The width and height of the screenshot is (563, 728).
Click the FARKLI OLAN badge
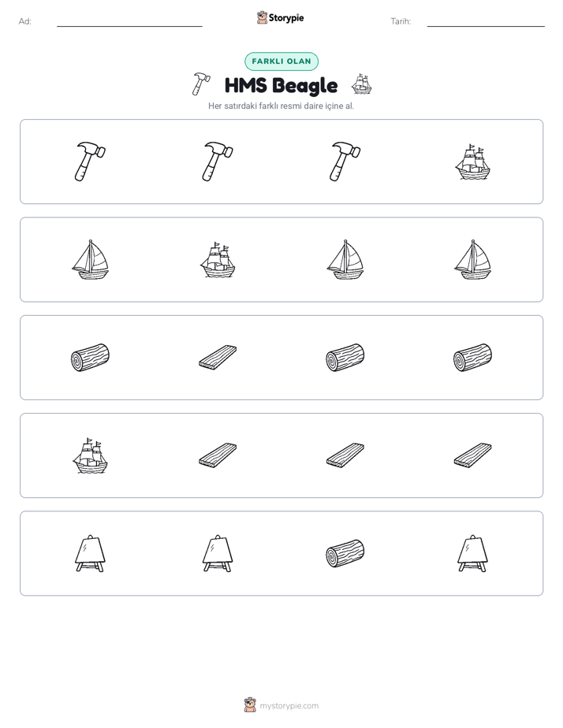click(281, 61)
